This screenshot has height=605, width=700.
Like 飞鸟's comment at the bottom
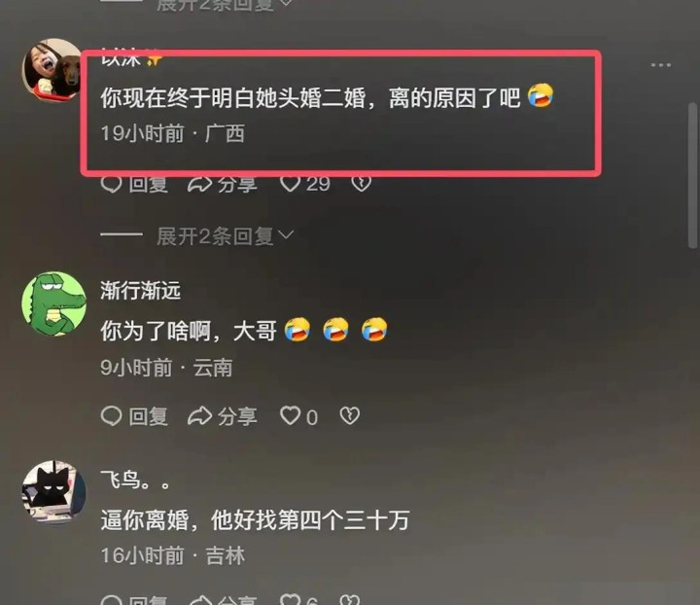click(290, 599)
